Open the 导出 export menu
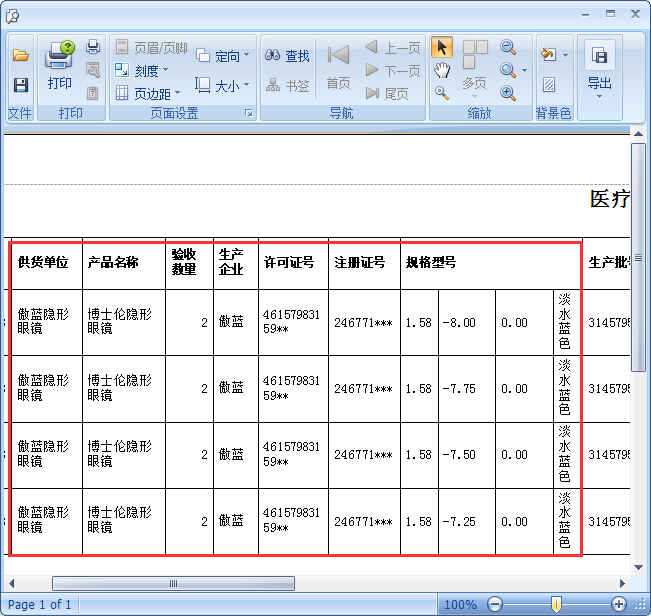This screenshot has width=651, height=616. [x=599, y=68]
